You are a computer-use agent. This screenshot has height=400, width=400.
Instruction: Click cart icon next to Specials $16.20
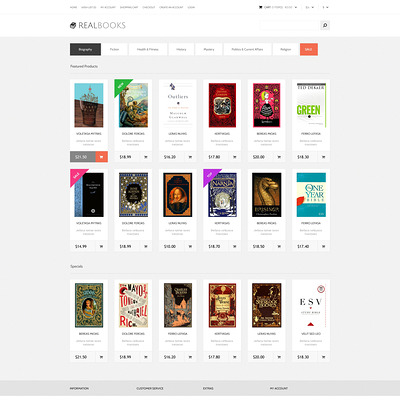pos(190,357)
